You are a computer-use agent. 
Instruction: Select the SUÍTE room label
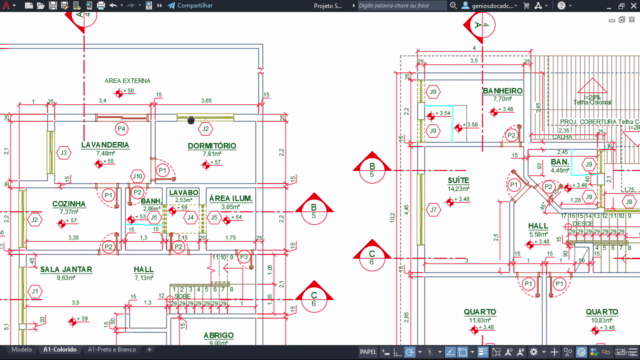(x=458, y=180)
